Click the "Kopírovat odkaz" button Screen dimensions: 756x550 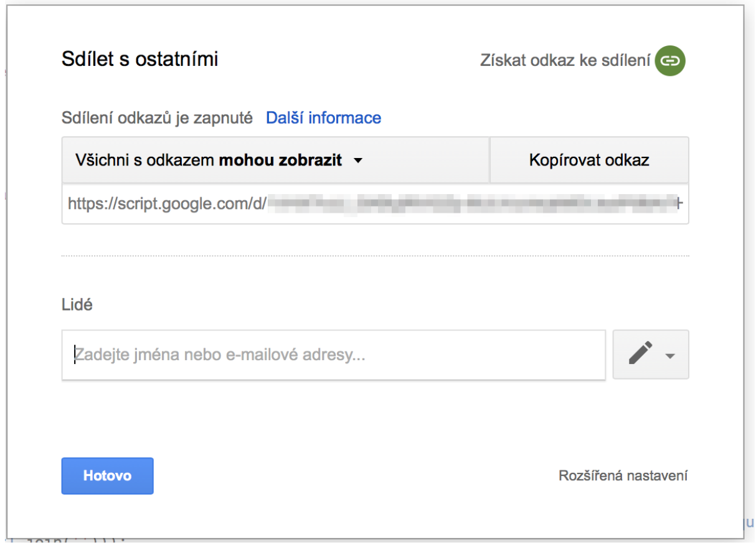point(589,160)
